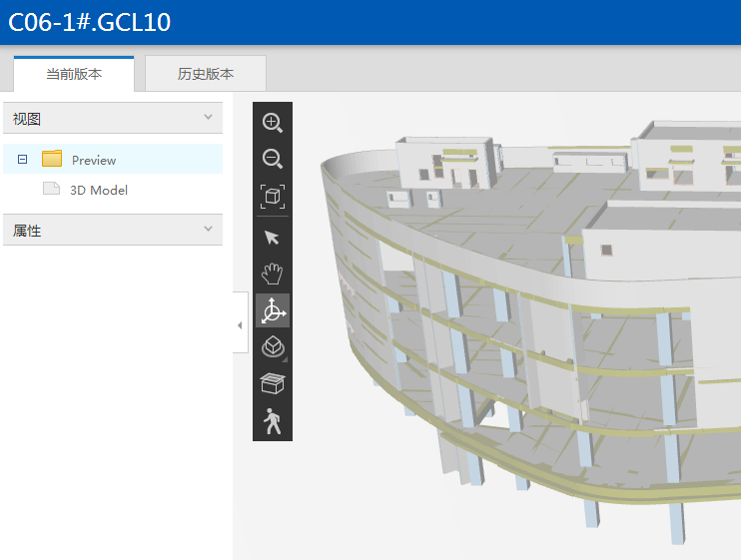The image size is (741, 560).
Task: Click the 视图 section header
Action: [100, 118]
